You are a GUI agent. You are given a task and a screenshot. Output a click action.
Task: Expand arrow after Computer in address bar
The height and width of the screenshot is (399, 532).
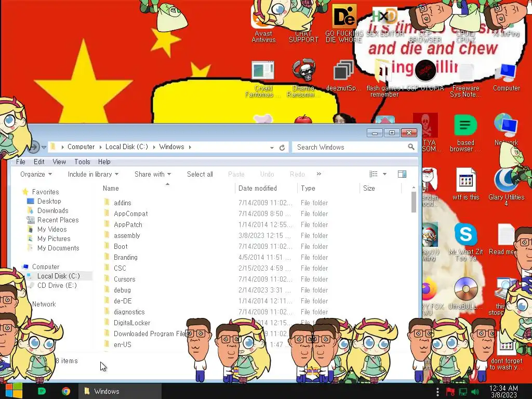tap(100, 147)
